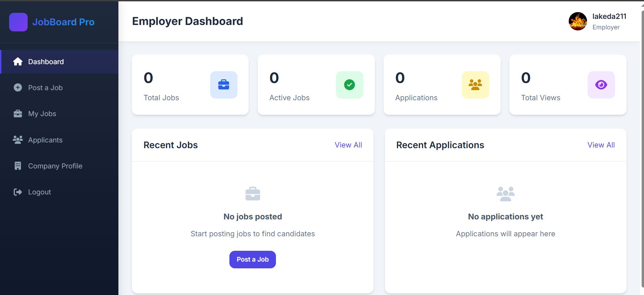Click the yellow people Applications icon
The height and width of the screenshot is (295, 644).
click(x=475, y=85)
